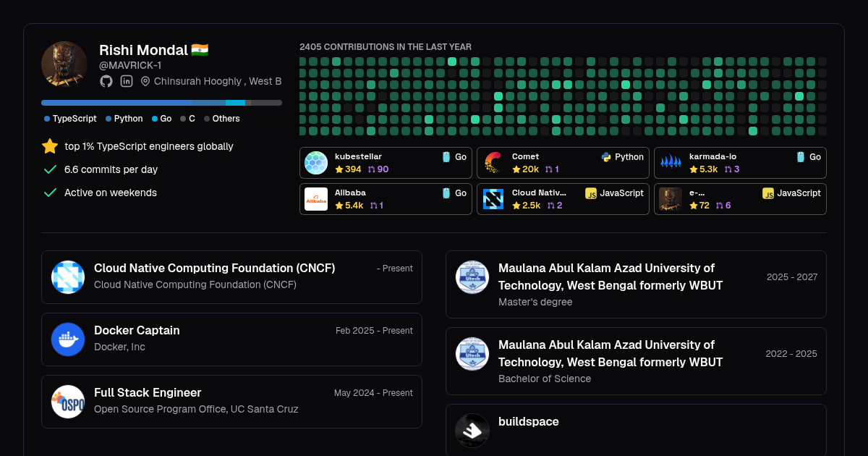This screenshot has width=868, height=456.
Task: Click the OSPO logo beside Full Stack Engineer
Action: [68, 402]
